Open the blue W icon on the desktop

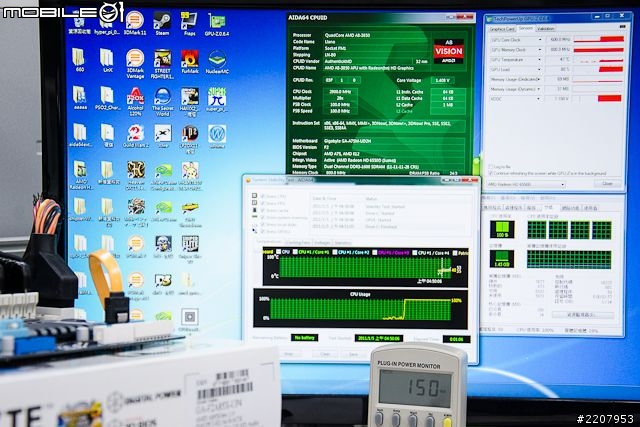[x=217, y=136]
